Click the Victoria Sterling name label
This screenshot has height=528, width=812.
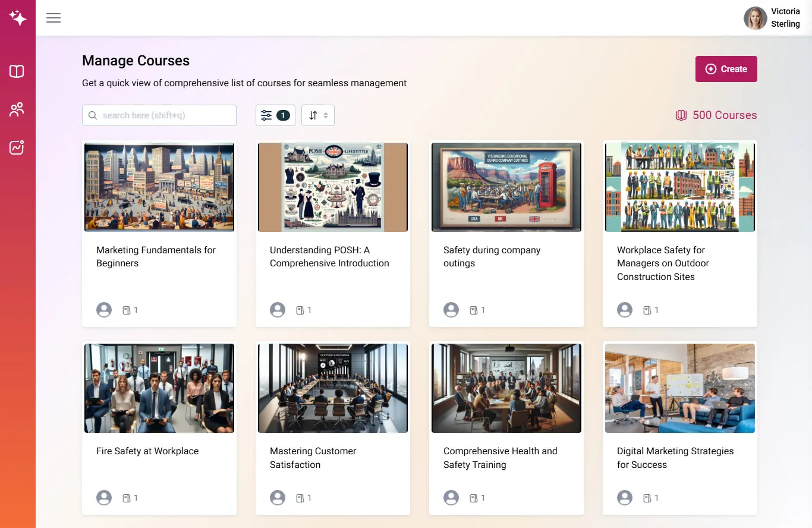tap(785, 18)
